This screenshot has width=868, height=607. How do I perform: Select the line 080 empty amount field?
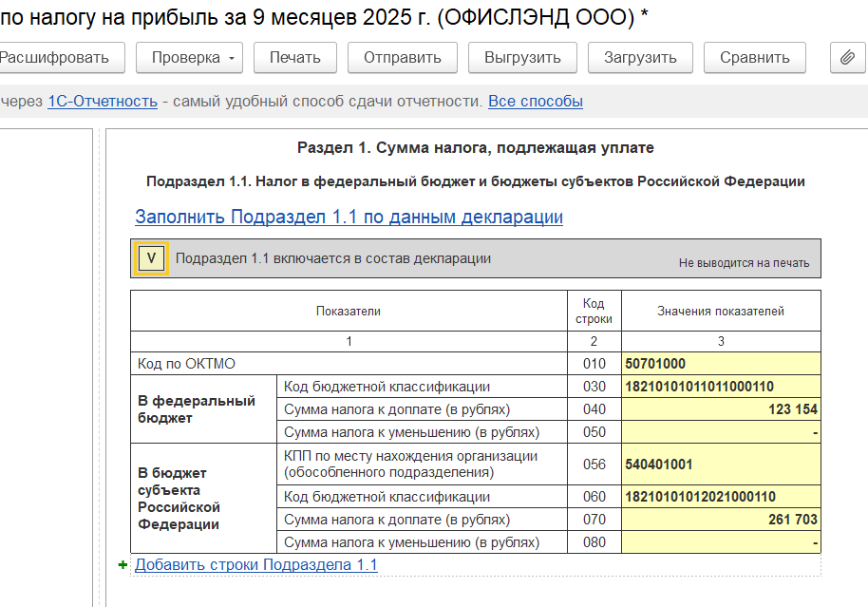[x=721, y=542]
